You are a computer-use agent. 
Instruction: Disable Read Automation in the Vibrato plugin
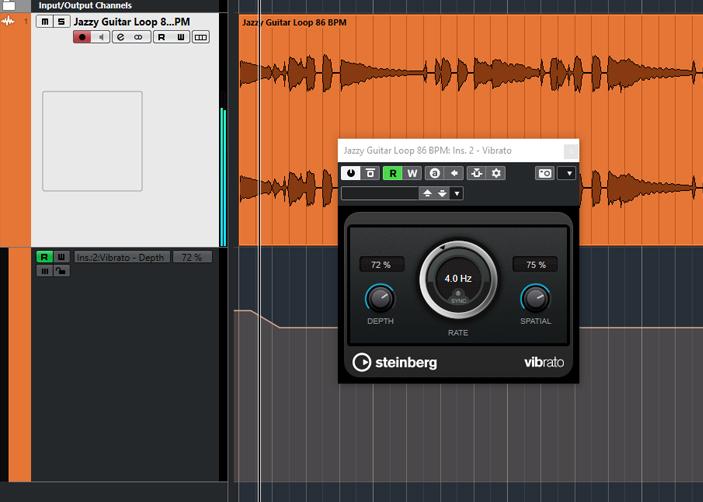pos(393,173)
